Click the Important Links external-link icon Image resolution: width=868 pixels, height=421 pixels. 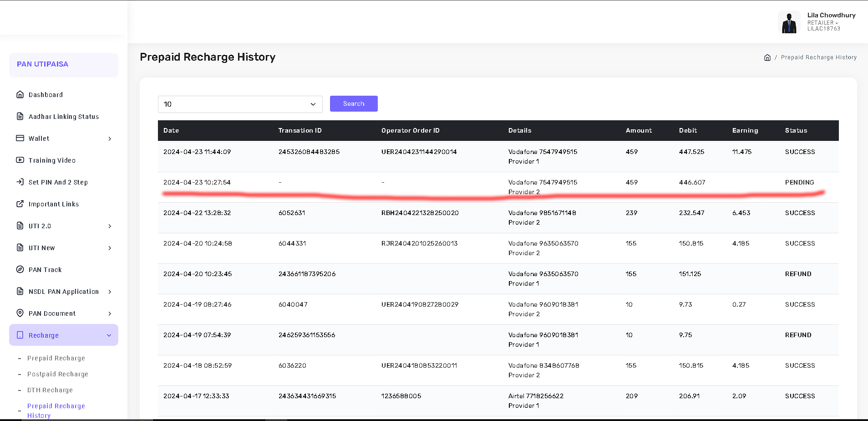click(20, 204)
